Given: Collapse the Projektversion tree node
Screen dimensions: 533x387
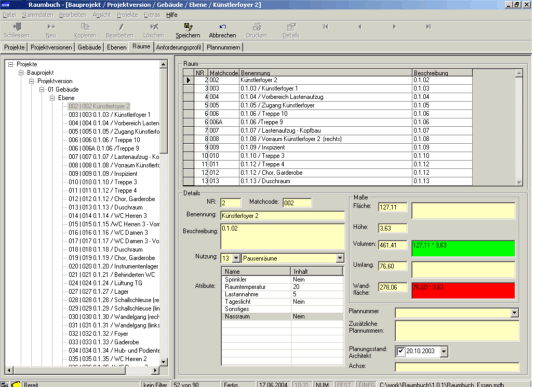Looking at the screenshot, I should [x=31, y=81].
